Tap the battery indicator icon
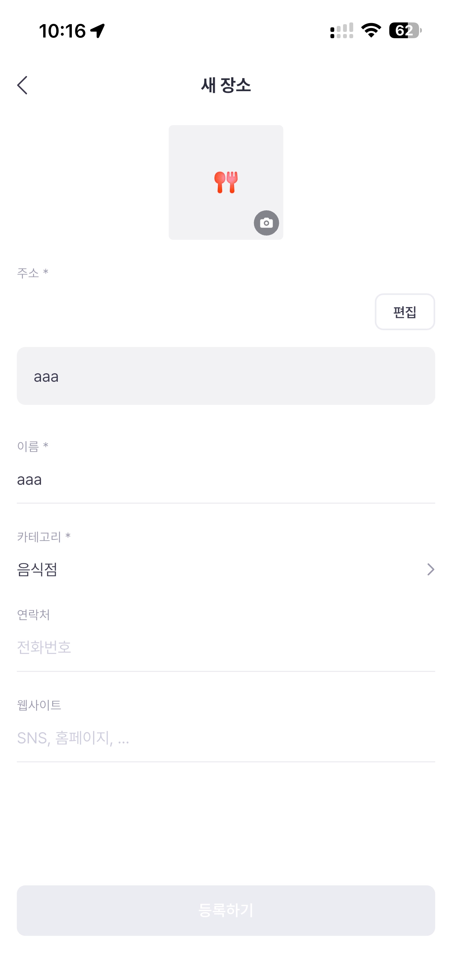This screenshot has width=452, height=980. point(405,30)
